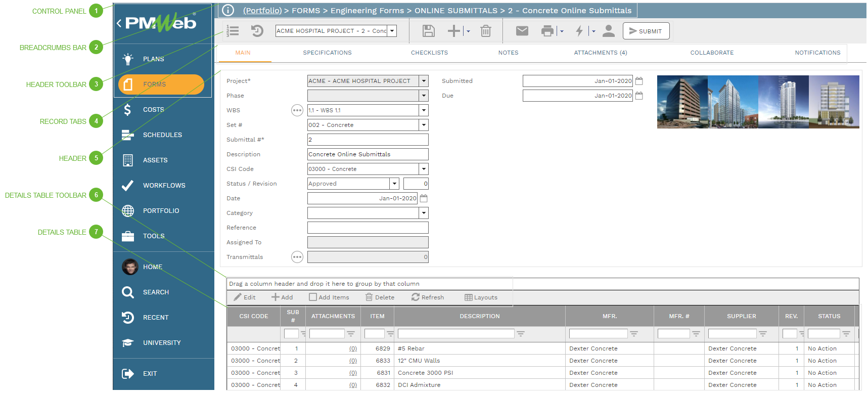Expand the add-record options arrow

468,31
